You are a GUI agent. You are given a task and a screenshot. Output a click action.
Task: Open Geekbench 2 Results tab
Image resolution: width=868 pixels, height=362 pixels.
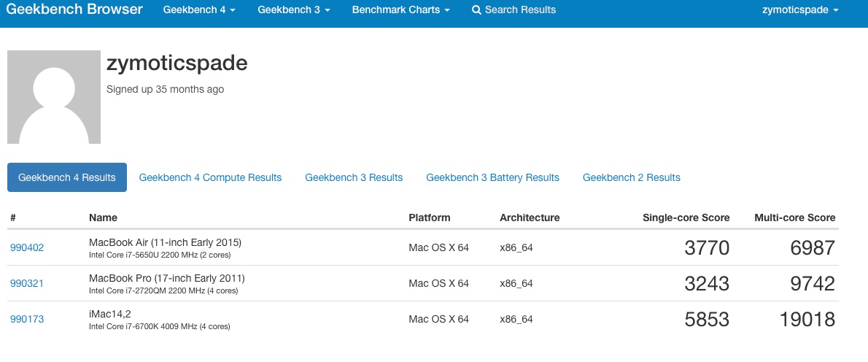tap(632, 177)
